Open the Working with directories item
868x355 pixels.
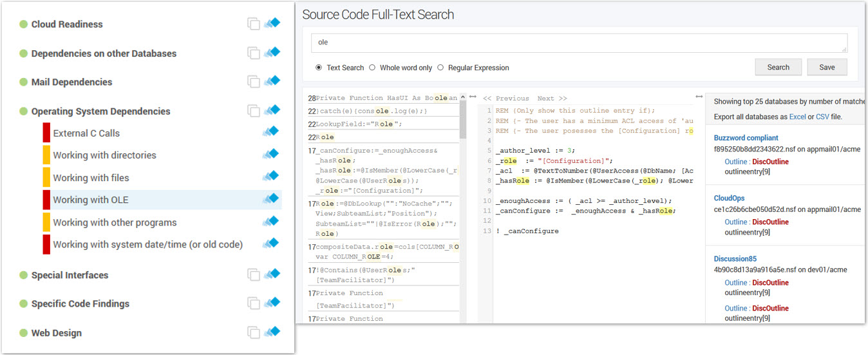[104, 155]
